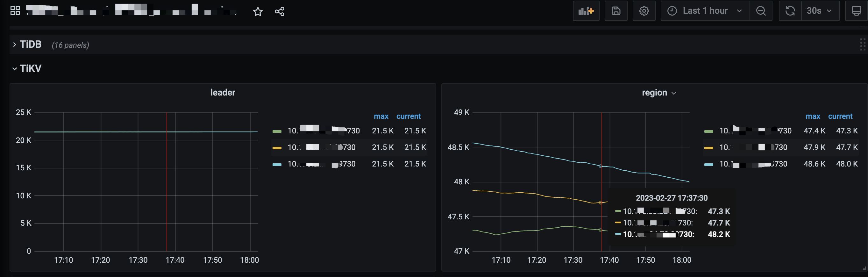Toggle yellow series name in leader legend
868x277 pixels.
[322, 147]
